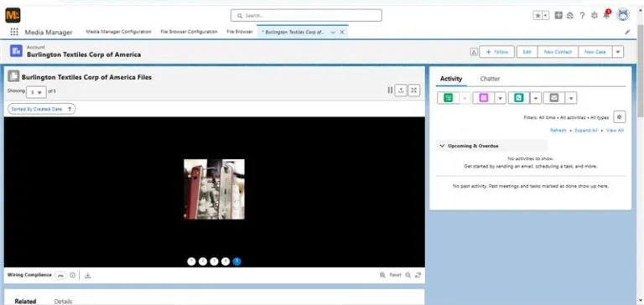The image size is (644, 305).
Task: Follow this account
Action: point(497,52)
